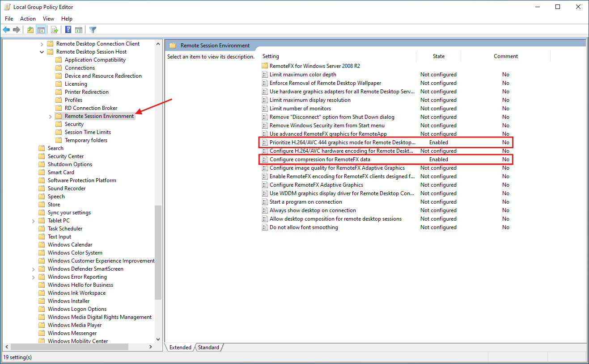The width and height of the screenshot is (589, 364).
Task: Expand the Tablet PC tree node
Action: (34, 221)
